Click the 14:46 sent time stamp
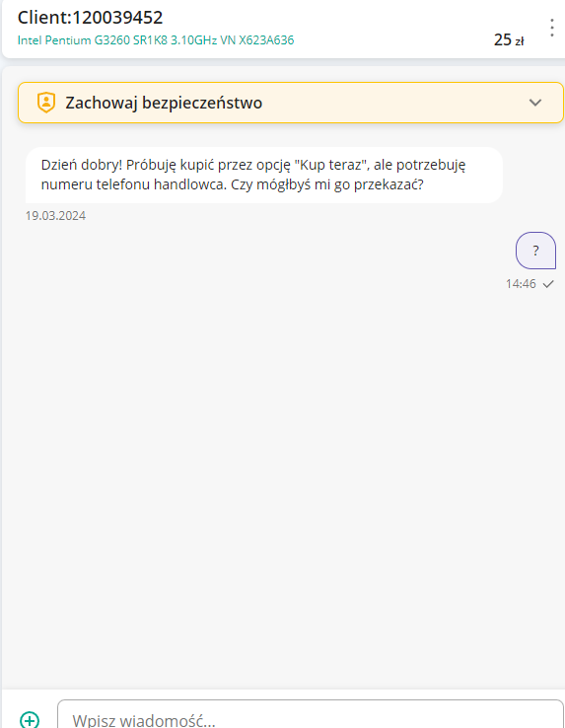565x728 pixels. click(x=521, y=284)
